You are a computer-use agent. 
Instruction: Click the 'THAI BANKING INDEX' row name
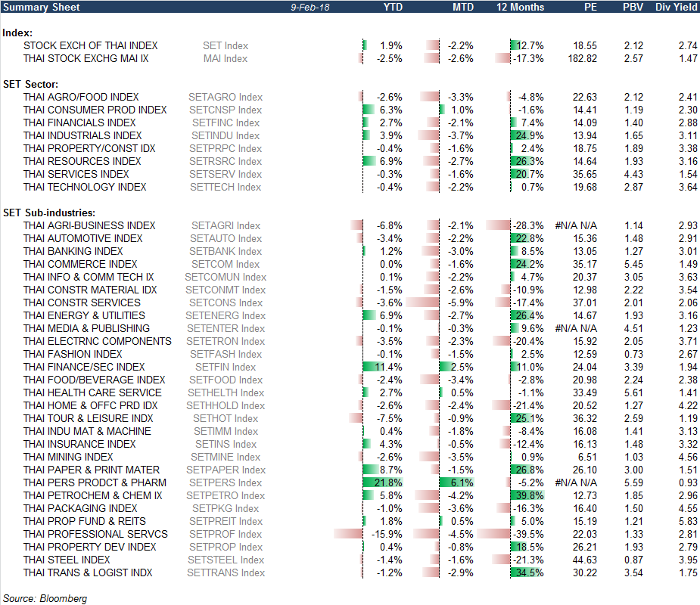coord(73,252)
